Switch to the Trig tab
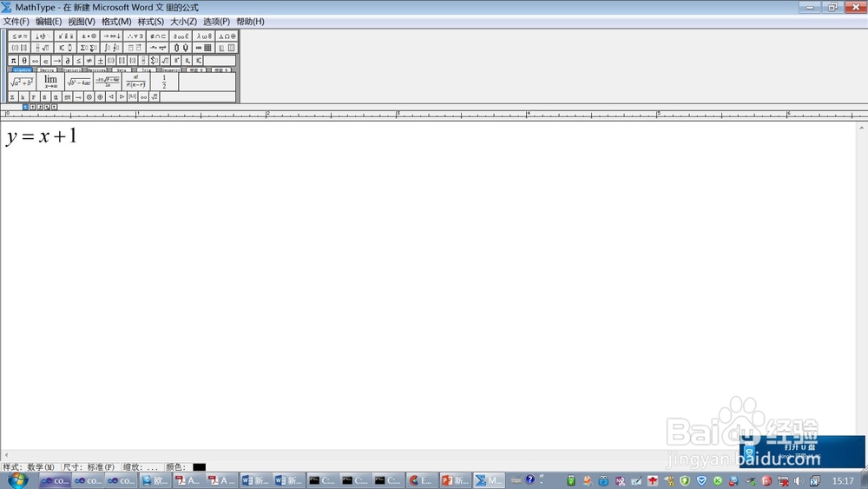 pos(147,69)
